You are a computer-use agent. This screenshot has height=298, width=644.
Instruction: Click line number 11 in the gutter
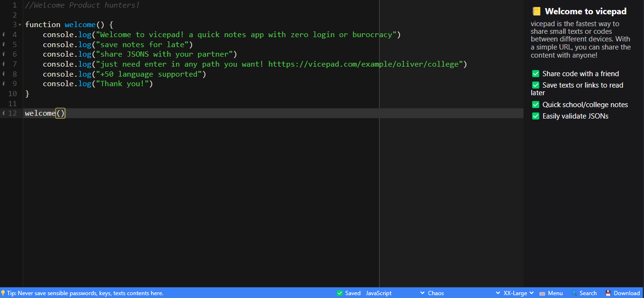tap(12, 104)
